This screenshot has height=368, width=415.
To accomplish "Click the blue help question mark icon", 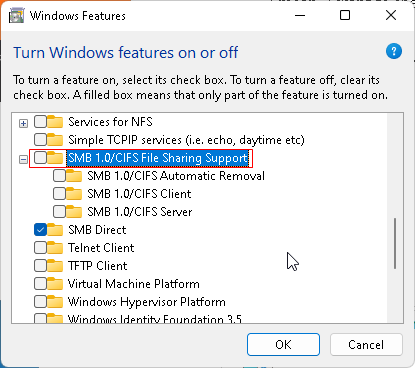I will pyautogui.click(x=394, y=51).
